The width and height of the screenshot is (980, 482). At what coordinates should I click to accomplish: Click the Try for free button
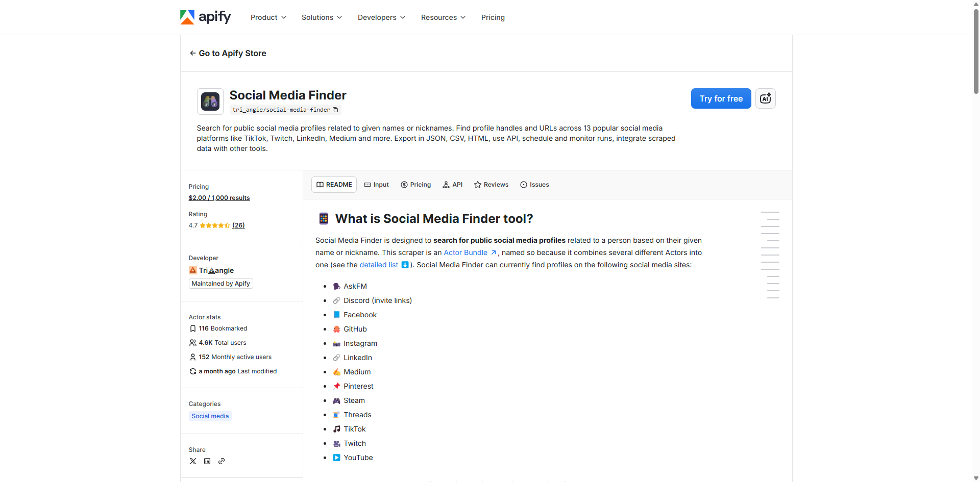click(721, 98)
